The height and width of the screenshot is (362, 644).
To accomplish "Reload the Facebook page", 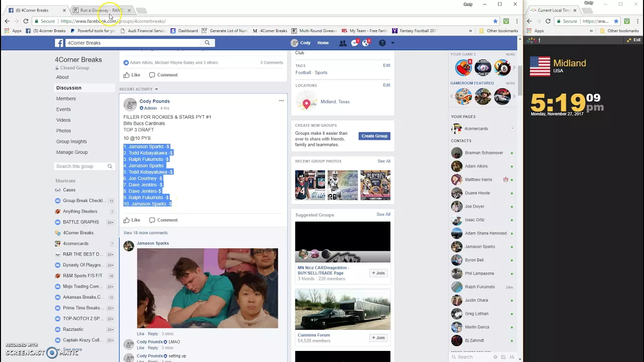I will click(26, 21).
